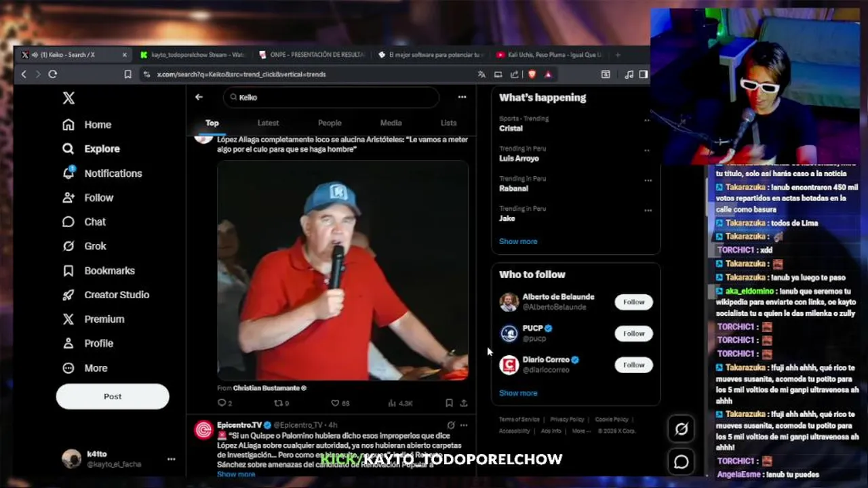Bookmark the López Aliaga video post
Screen dimensions: 868x488
tap(449, 403)
